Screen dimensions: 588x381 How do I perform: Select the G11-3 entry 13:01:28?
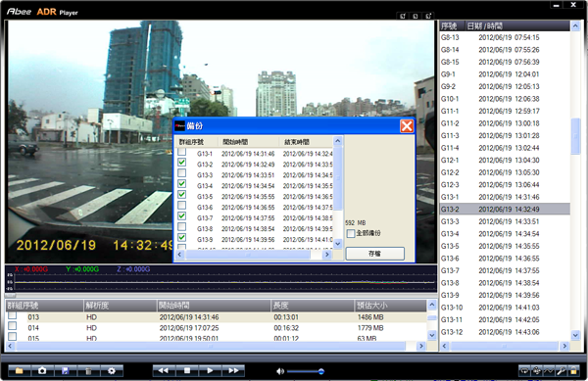pyautogui.click(x=505, y=135)
